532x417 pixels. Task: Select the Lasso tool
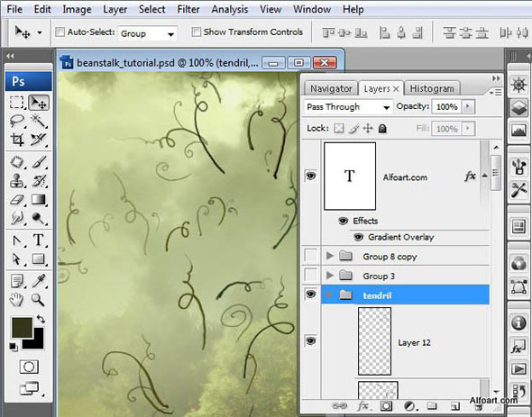17,121
